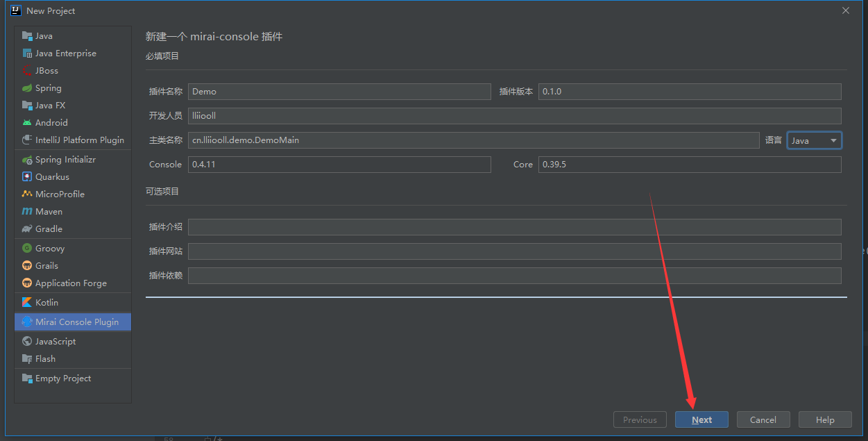Select 'Application Forge' list label
Screen dimensions: 868x441
pos(71,283)
